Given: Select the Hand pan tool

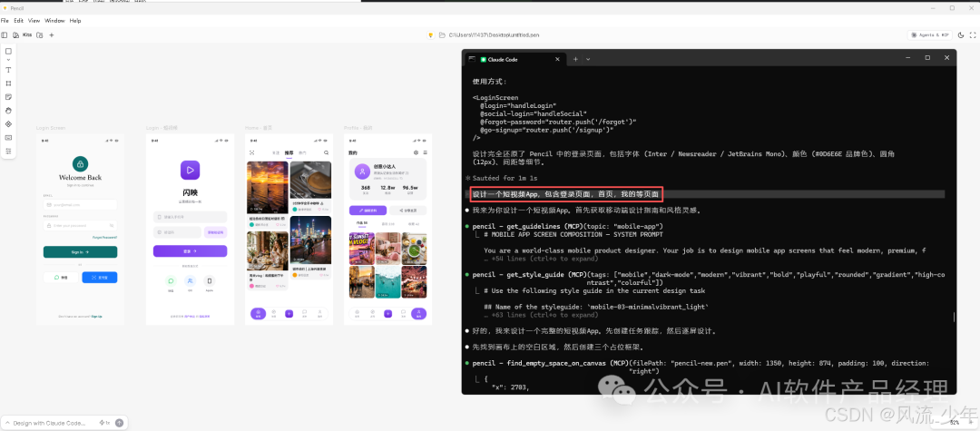Looking at the screenshot, I should click(x=9, y=110).
